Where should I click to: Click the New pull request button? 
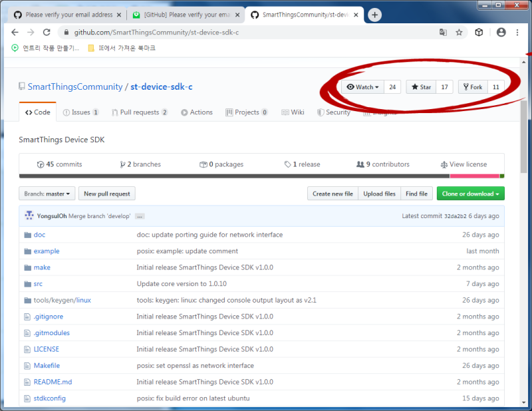point(107,194)
